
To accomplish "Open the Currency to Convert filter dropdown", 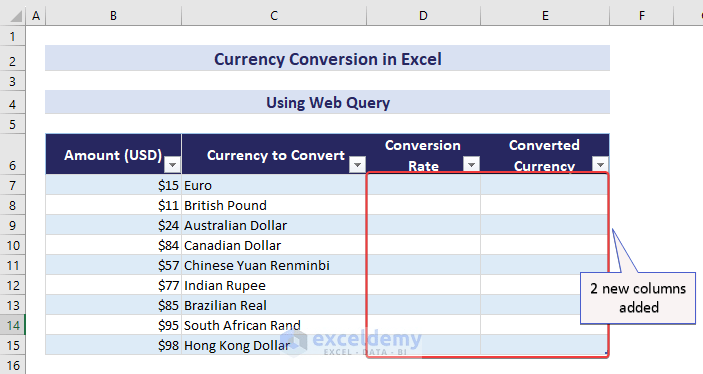I will [x=357, y=165].
